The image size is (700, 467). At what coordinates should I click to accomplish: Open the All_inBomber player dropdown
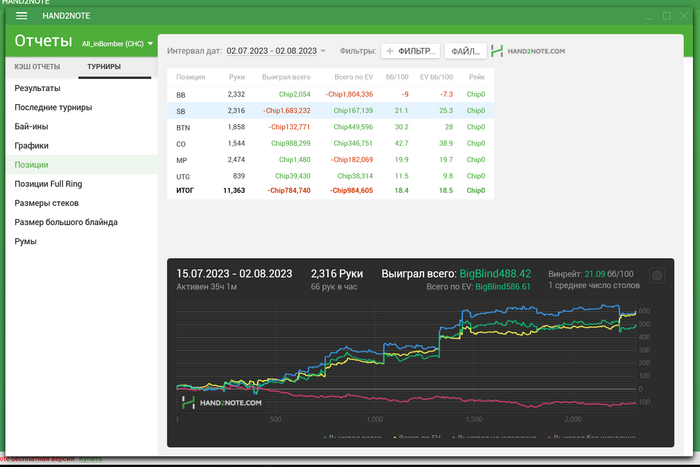[117, 44]
